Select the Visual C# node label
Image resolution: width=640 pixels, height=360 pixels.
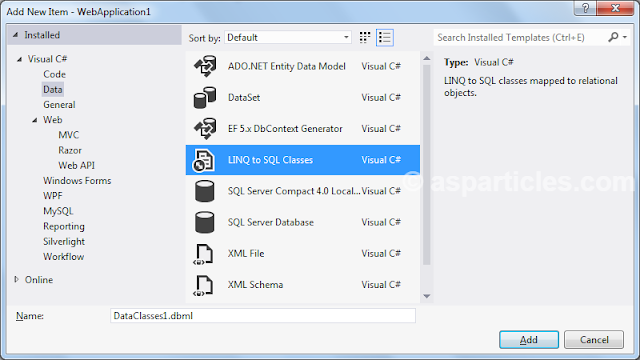coord(47,59)
